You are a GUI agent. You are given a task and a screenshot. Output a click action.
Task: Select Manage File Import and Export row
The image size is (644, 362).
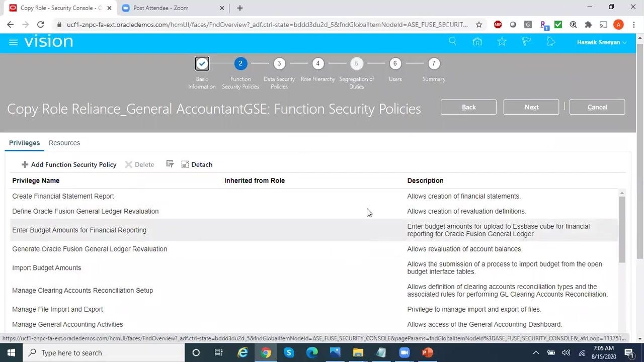(314, 309)
